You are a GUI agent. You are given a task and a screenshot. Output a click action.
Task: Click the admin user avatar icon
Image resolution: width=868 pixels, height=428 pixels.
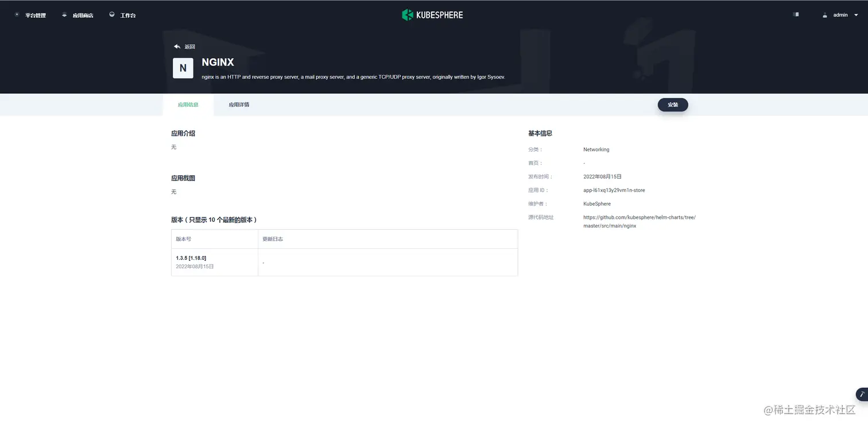(x=825, y=15)
